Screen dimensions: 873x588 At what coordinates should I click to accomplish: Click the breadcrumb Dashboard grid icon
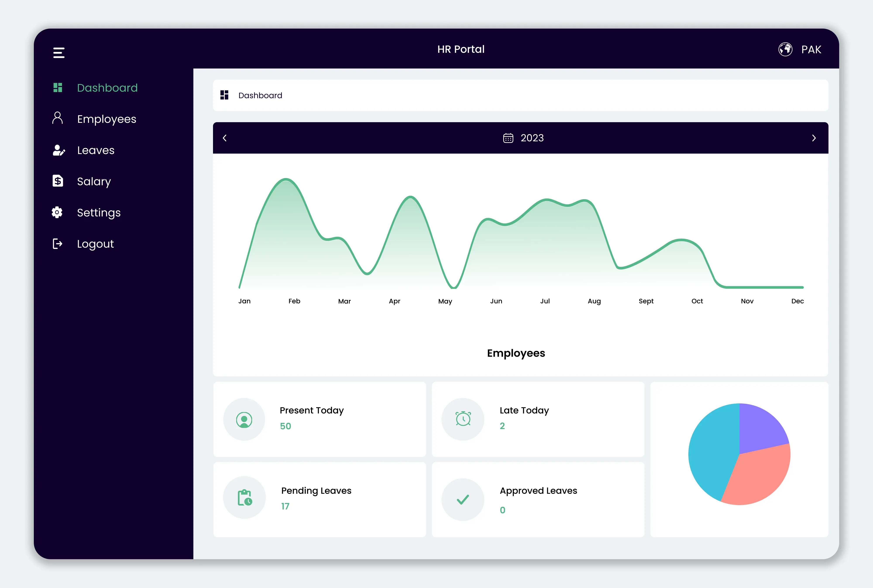coord(224,95)
